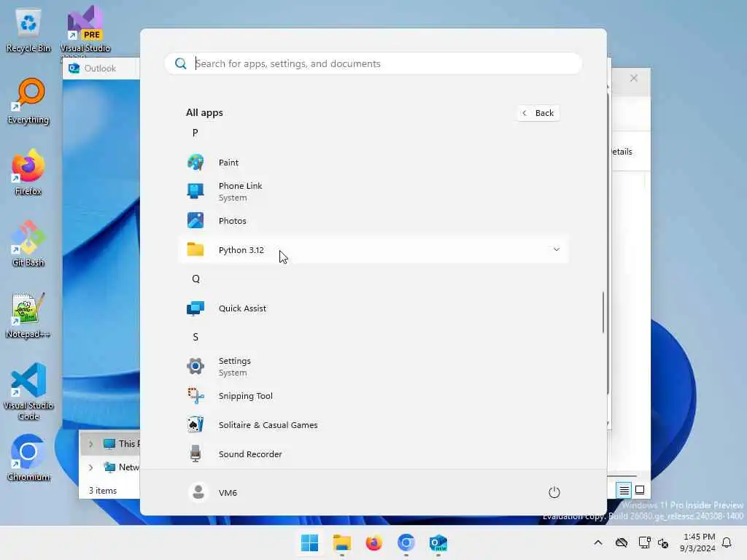Click the cloud sync tray icon
747x560 pixels.
[x=622, y=542]
